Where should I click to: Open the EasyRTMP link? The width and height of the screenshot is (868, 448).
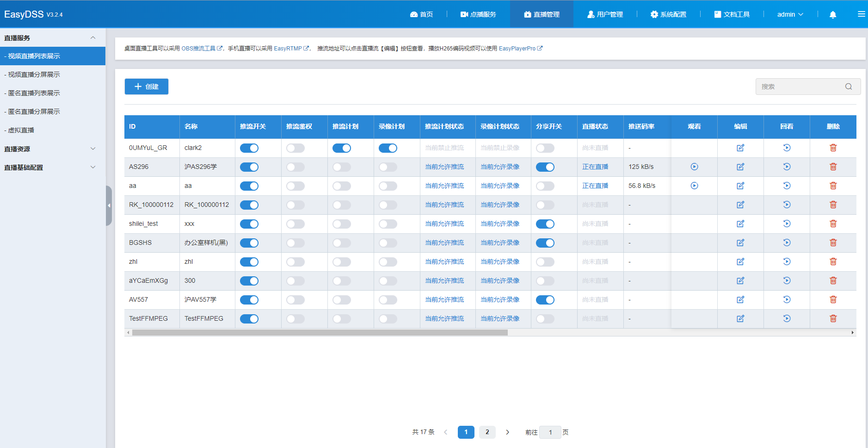(291, 48)
